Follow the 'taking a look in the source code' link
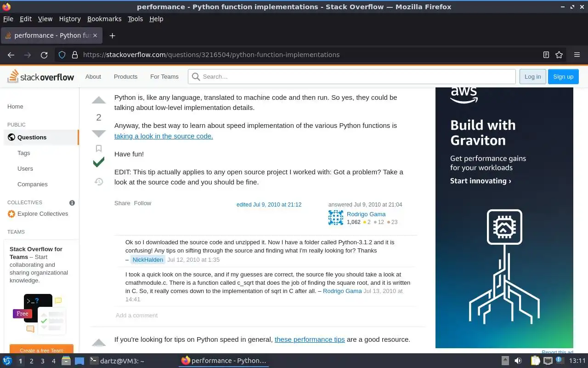The height and width of the screenshot is (368, 588). coord(164,136)
